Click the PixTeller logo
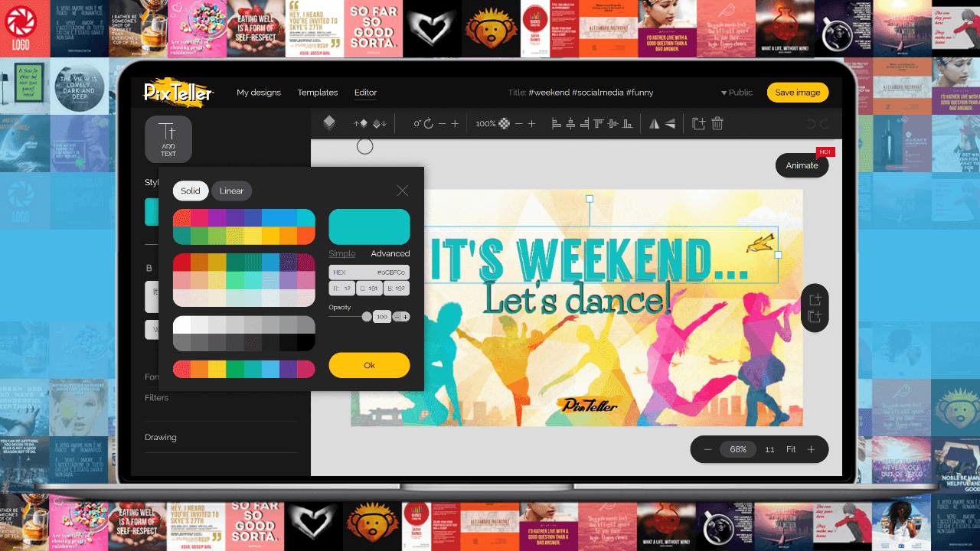The width and height of the screenshot is (980, 551). tap(178, 93)
